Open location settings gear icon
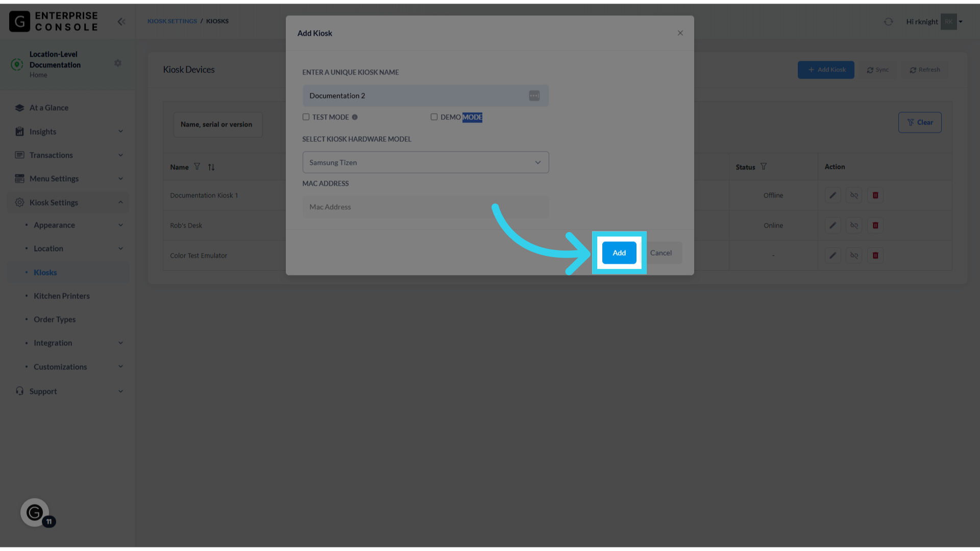The image size is (980, 551). click(x=118, y=63)
